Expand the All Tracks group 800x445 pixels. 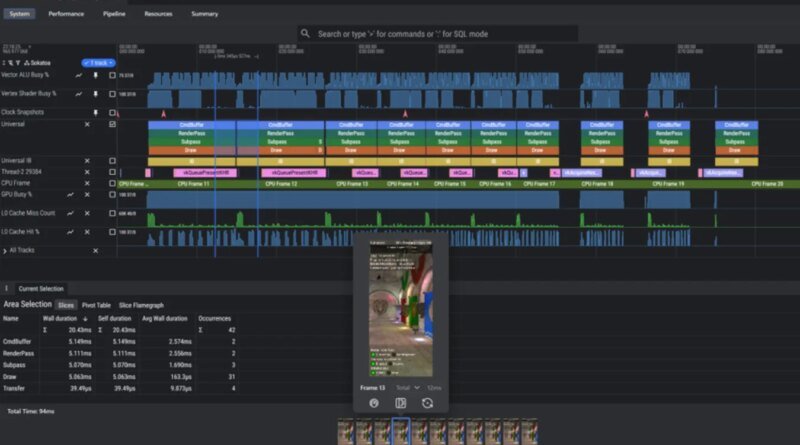coord(5,250)
